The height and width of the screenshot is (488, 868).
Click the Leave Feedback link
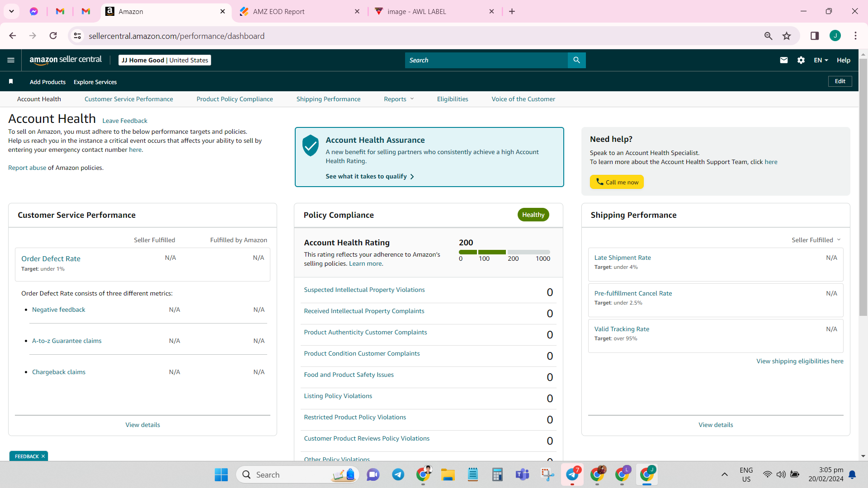click(125, 121)
